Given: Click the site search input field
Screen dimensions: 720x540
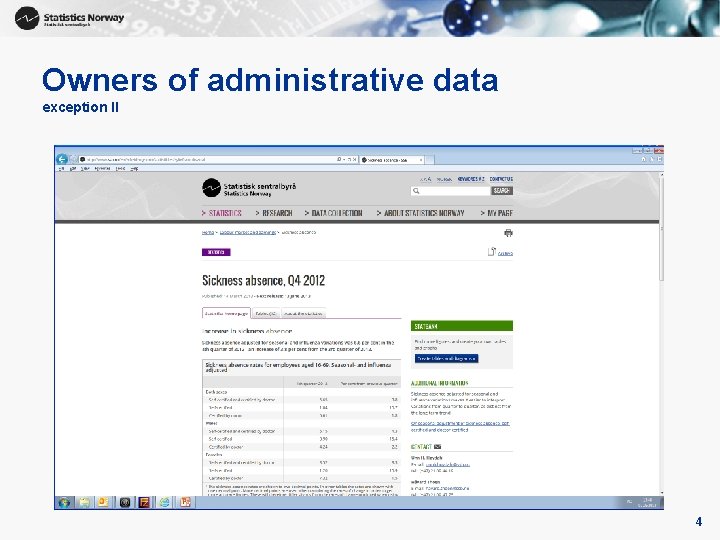Looking at the screenshot, I should coord(451,191).
